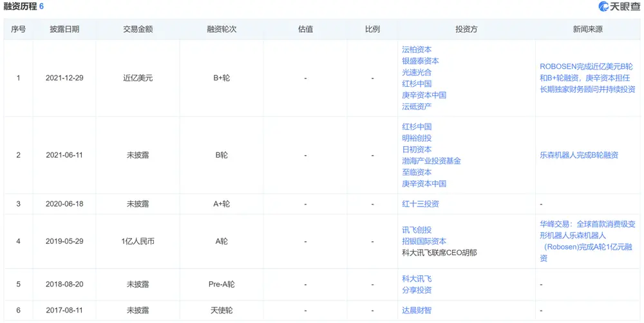Open the 乐森机器人完成B轮融资 news link
644x323 pixels.
[579, 155]
